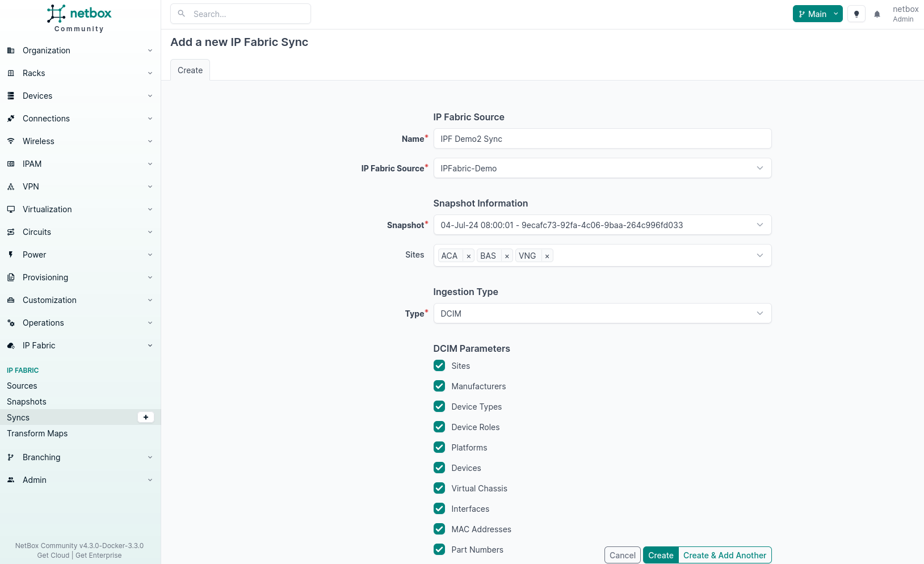Click the Wireless wifi icon in sidebar
The image size is (924, 564).
(x=11, y=141)
